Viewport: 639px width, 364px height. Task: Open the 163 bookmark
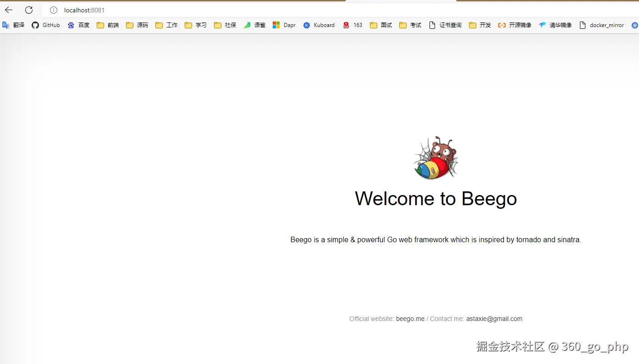point(353,25)
